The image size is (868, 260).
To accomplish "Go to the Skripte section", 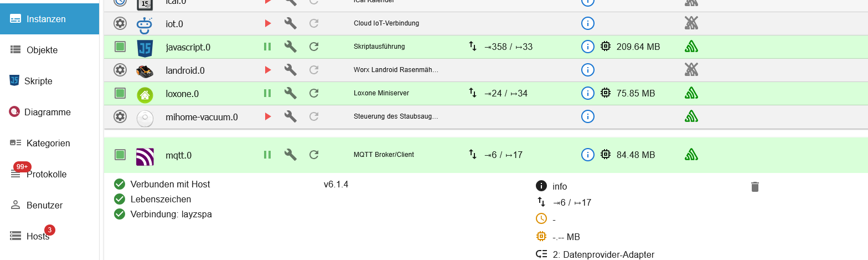I will (x=38, y=81).
